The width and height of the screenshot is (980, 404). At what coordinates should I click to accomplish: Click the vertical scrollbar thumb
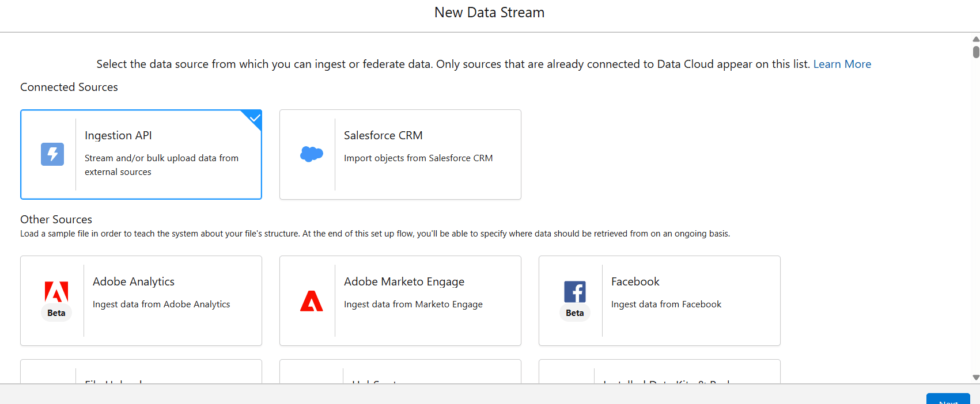point(976,52)
